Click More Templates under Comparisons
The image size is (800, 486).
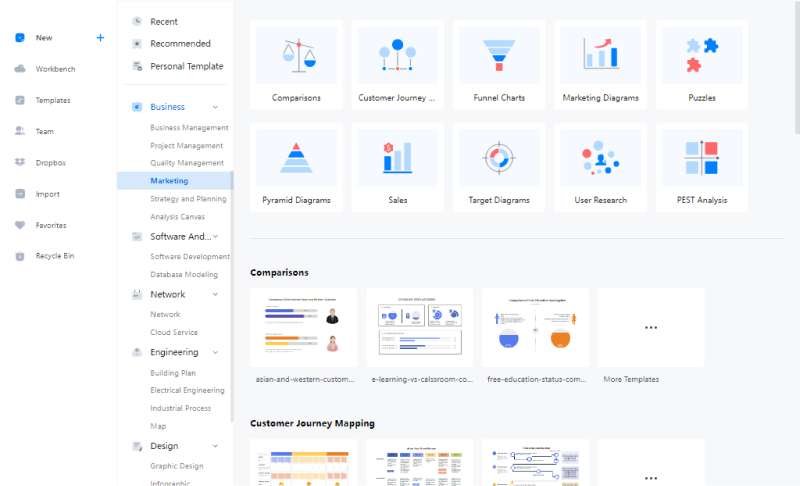[x=651, y=327]
